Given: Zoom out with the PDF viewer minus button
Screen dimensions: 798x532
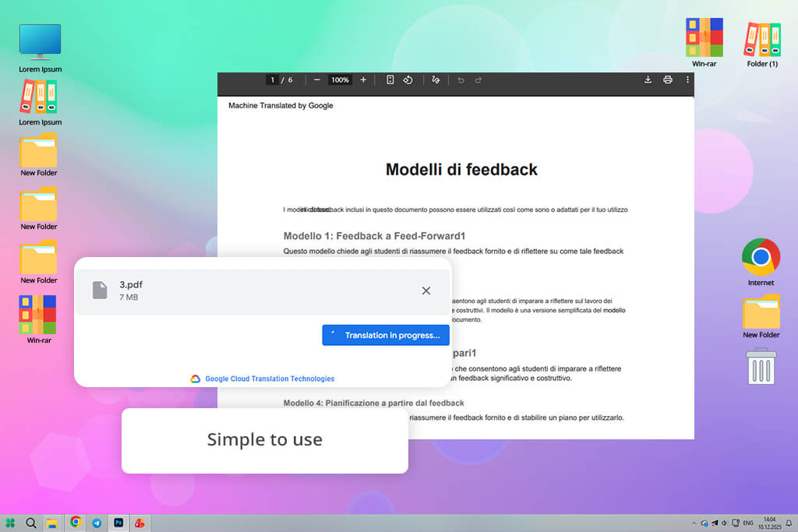Looking at the screenshot, I should 317,80.
